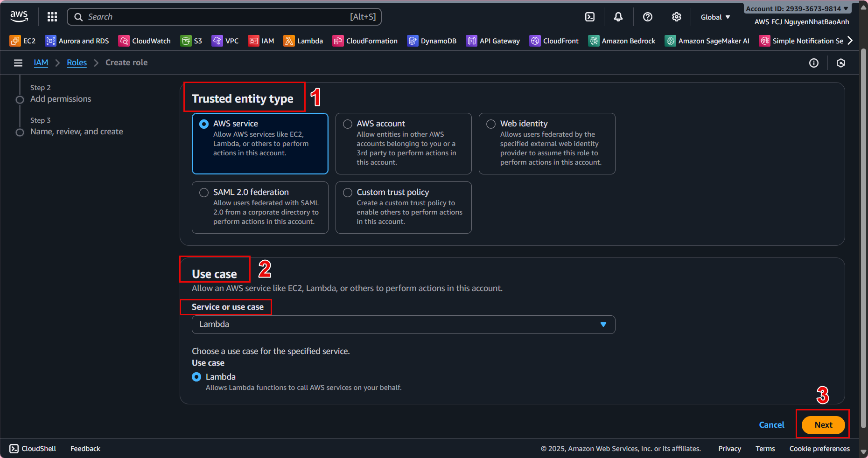
Task: Select the Custom trust policy option
Action: 348,193
